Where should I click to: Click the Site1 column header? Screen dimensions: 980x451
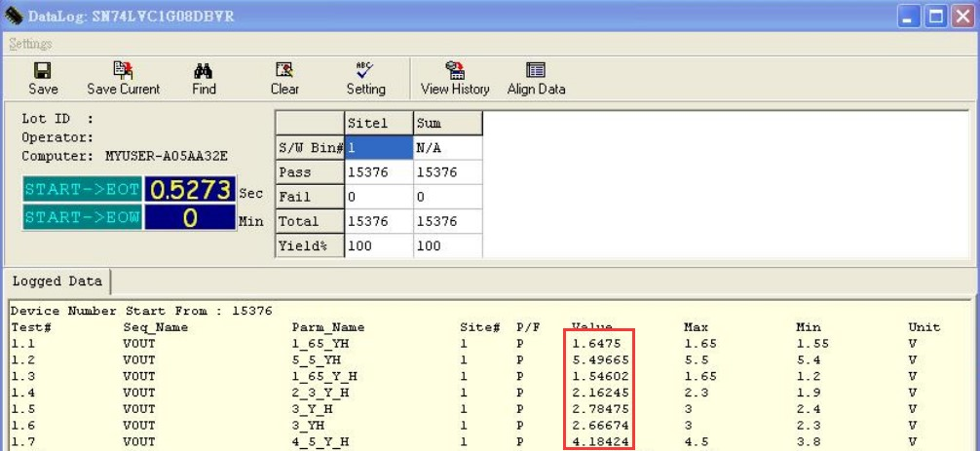[378, 123]
